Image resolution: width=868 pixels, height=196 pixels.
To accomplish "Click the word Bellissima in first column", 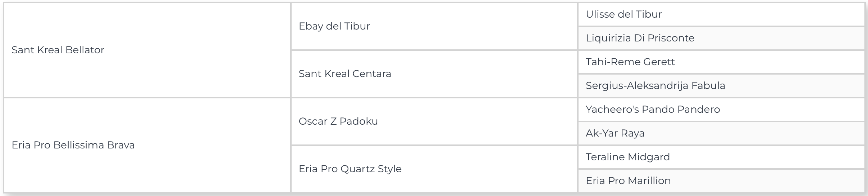I will coord(74,145).
